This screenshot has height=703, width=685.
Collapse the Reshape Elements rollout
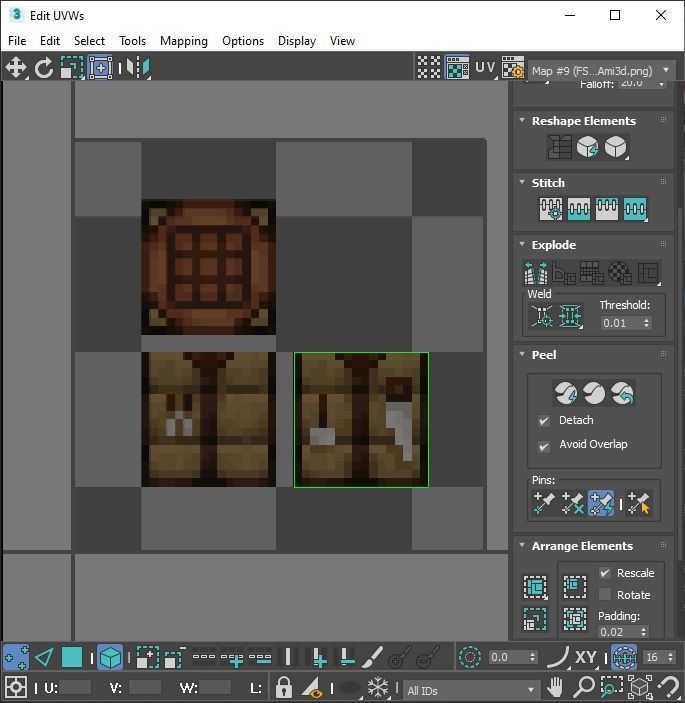[x=522, y=120]
